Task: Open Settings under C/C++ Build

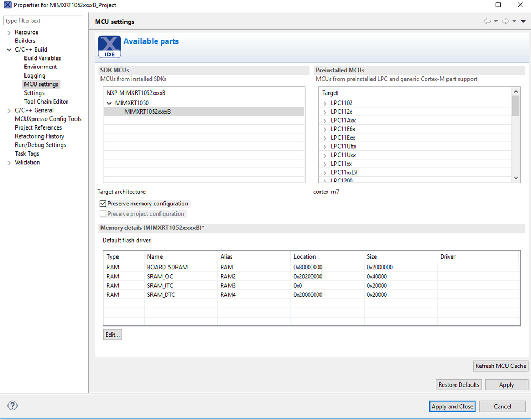Action: (34, 93)
